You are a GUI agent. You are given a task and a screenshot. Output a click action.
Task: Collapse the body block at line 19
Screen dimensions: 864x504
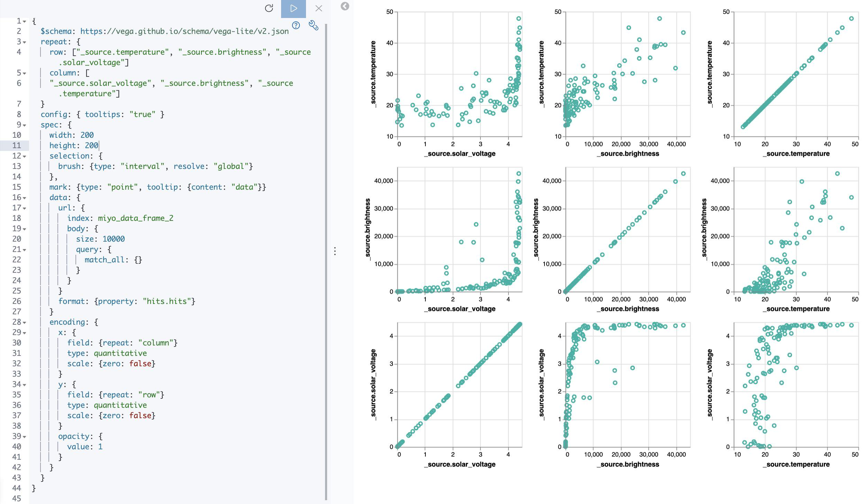(25, 229)
